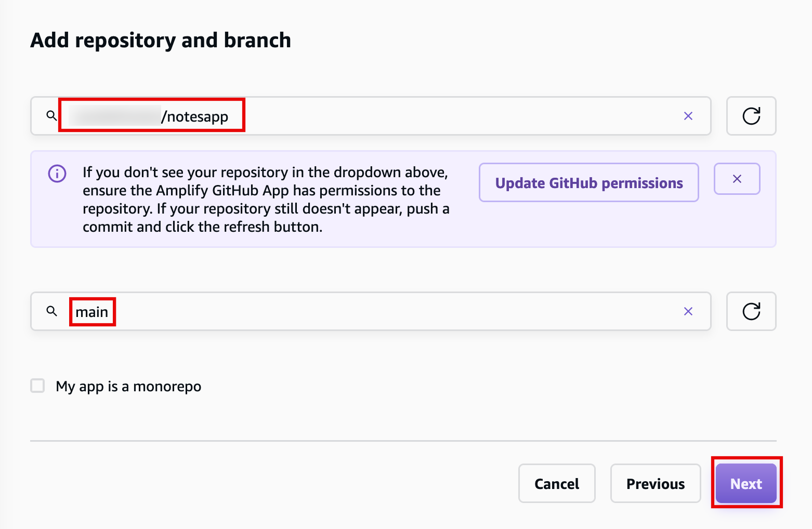Dismiss the GitHub permissions info banner

click(x=737, y=179)
